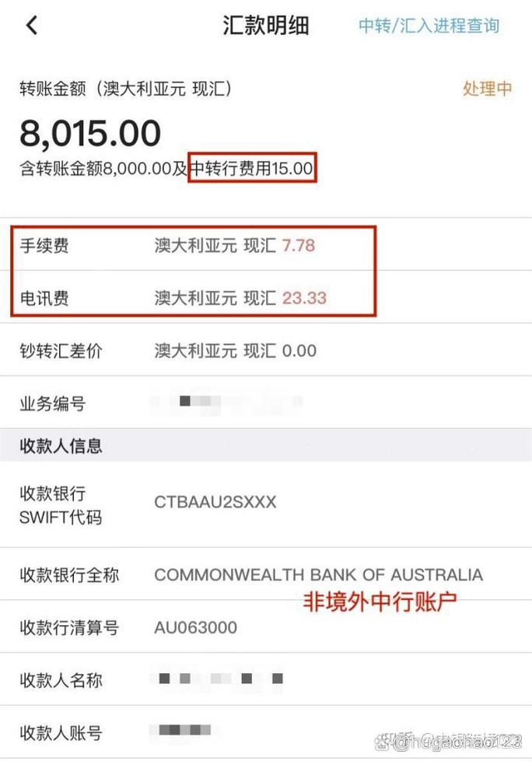
Task: Click the 收款人信息 section header
Action: tap(61, 446)
